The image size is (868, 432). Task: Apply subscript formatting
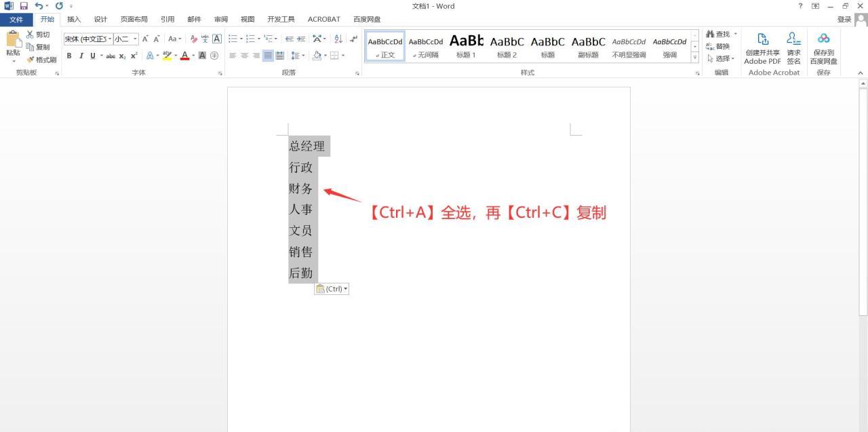(x=123, y=56)
